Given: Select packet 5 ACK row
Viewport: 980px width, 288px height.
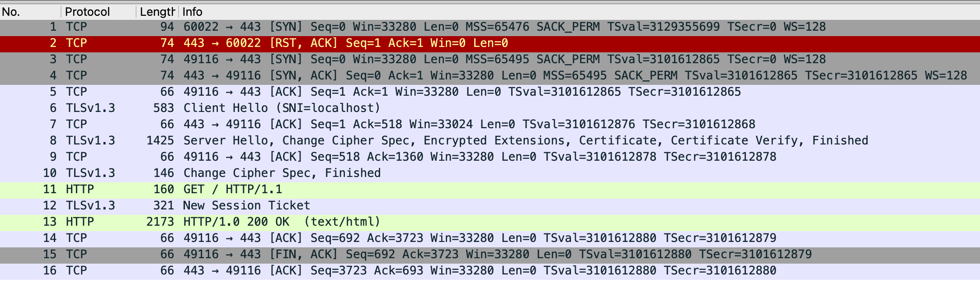Looking at the screenshot, I should [490, 93].
